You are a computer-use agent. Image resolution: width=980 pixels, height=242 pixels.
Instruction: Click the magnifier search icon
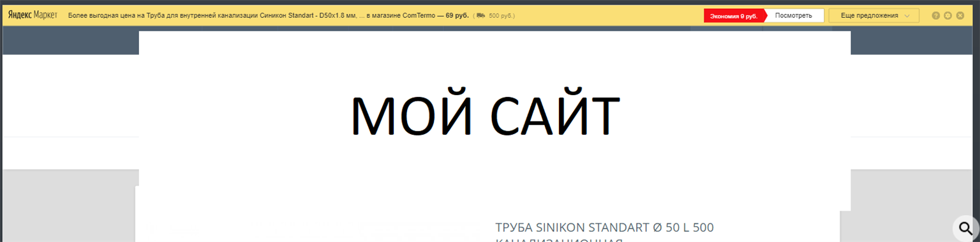tap(966, 229)
